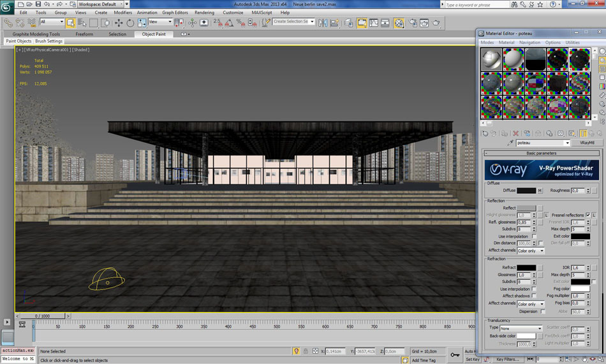Switch to the Freeform ribbon tab

click(84, 34)
